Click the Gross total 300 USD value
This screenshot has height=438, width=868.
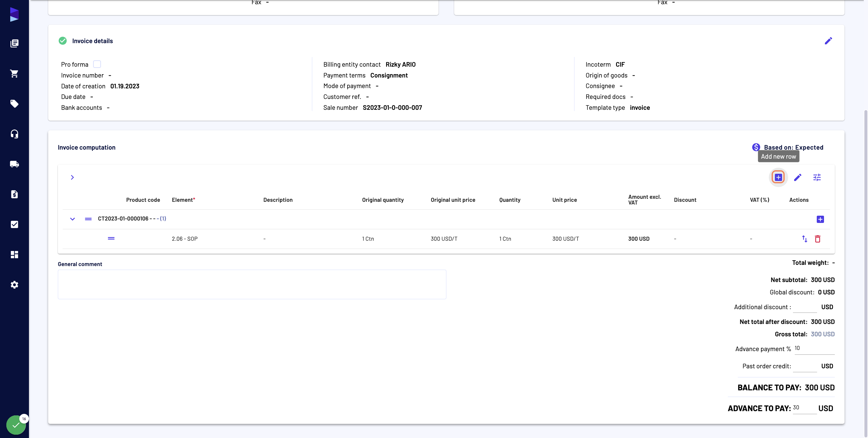coord(822,334)
